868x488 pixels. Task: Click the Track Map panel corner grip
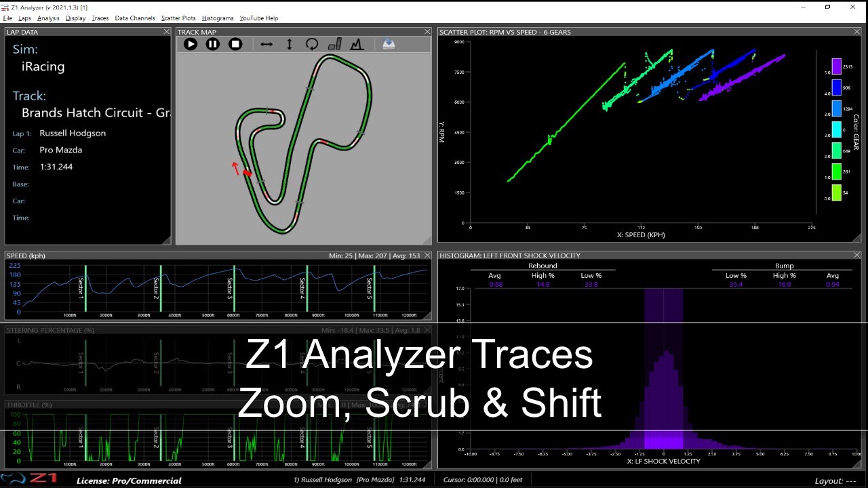click(427, 240)
